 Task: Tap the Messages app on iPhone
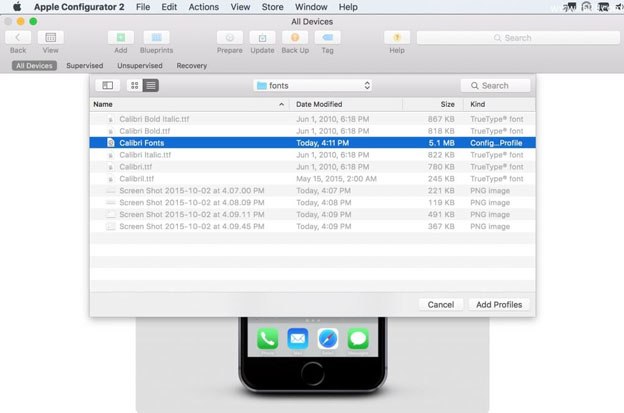tap(358, 339)
